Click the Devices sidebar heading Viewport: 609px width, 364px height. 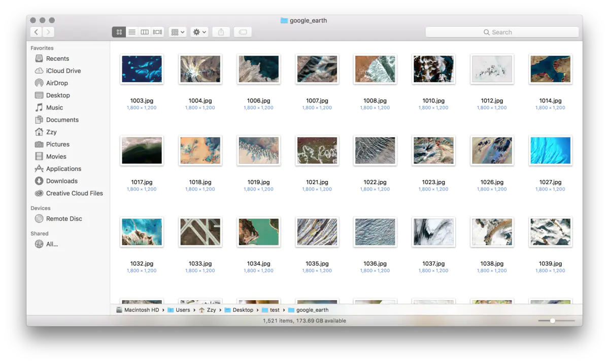tap(41, 208)
